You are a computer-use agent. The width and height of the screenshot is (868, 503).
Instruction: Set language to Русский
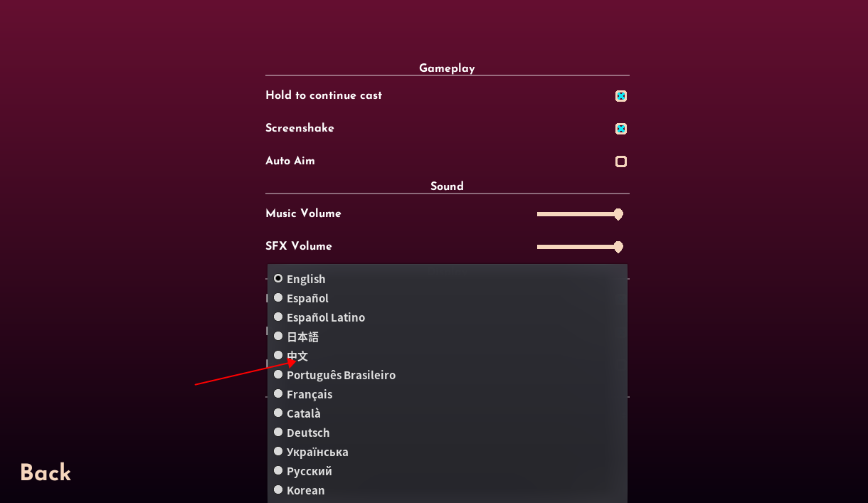pos(309,471)
